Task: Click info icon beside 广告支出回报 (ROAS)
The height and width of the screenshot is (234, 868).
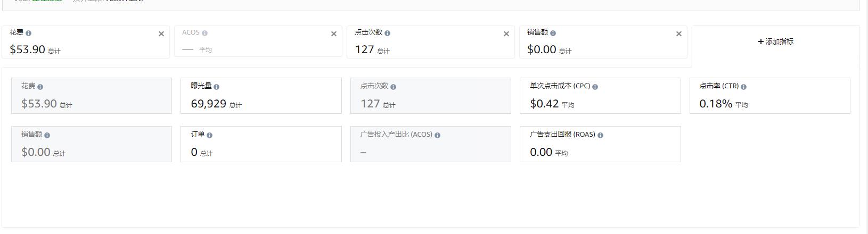Action: pos(600,135)
